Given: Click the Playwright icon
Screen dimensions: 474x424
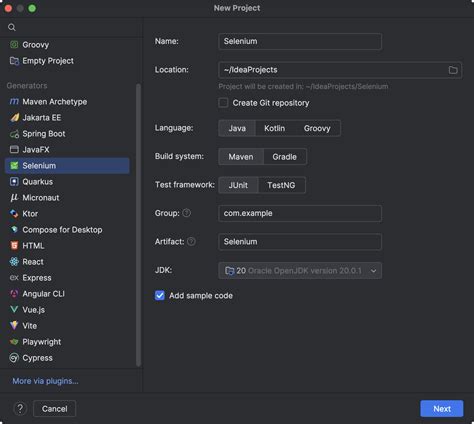Looking at the screenshot, I should (x=14, y=342).
